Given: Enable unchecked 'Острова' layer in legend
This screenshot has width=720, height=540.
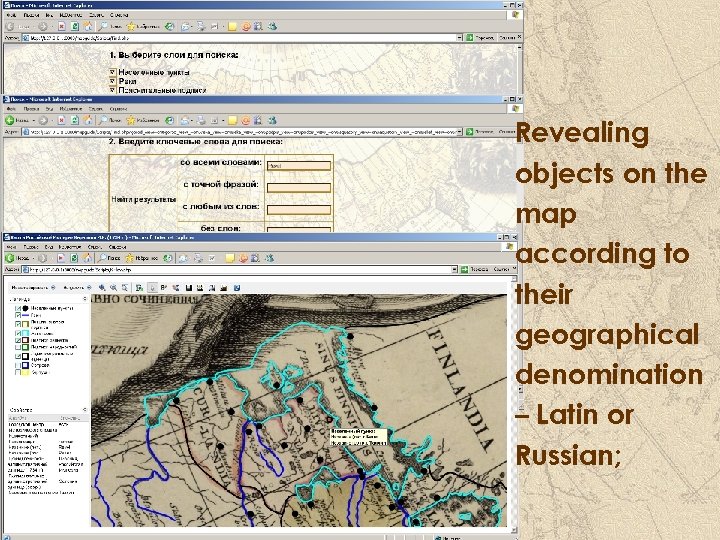Looking at the screenshot, I should click(18, 366).
